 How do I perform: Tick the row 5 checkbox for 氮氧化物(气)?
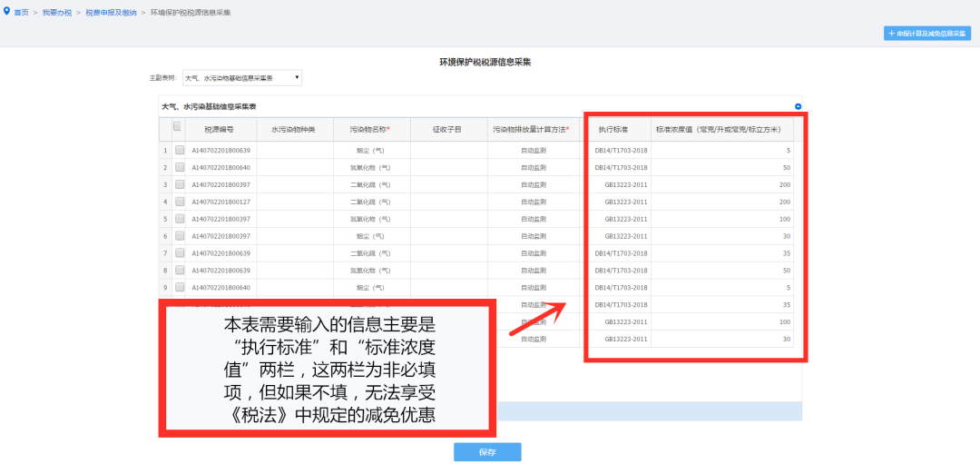coord(180,219)
